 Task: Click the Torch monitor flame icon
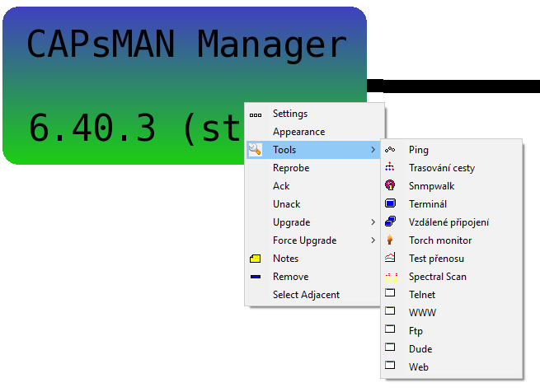pos(389,240)
